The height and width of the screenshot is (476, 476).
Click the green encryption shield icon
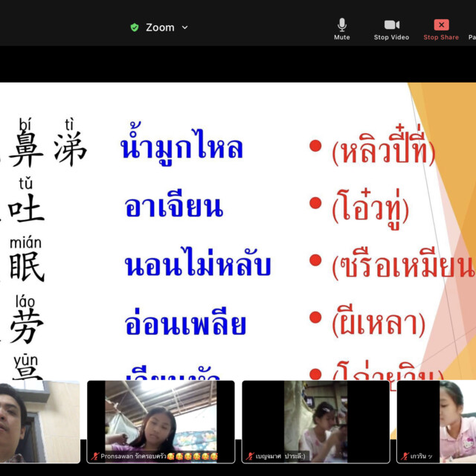click(135, 28)
